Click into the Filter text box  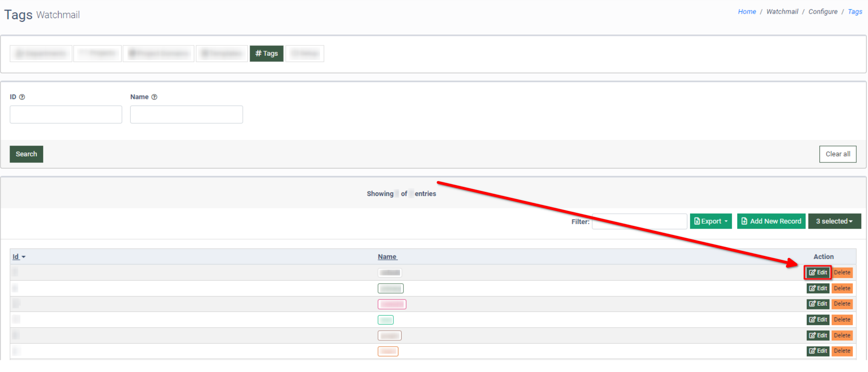[x=639, y=221]
